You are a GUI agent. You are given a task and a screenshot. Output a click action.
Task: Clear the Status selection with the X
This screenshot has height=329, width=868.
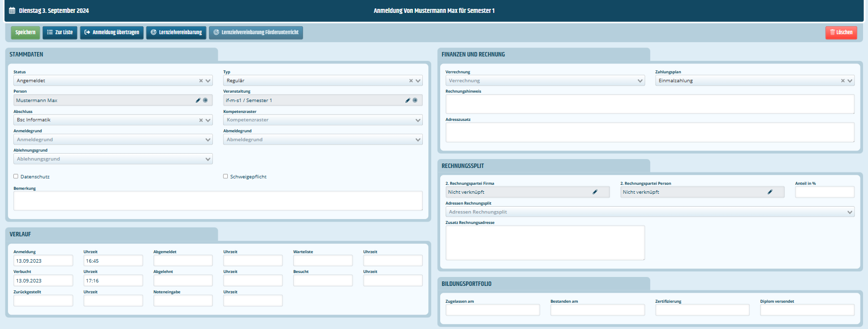click(x=201, y=81)
